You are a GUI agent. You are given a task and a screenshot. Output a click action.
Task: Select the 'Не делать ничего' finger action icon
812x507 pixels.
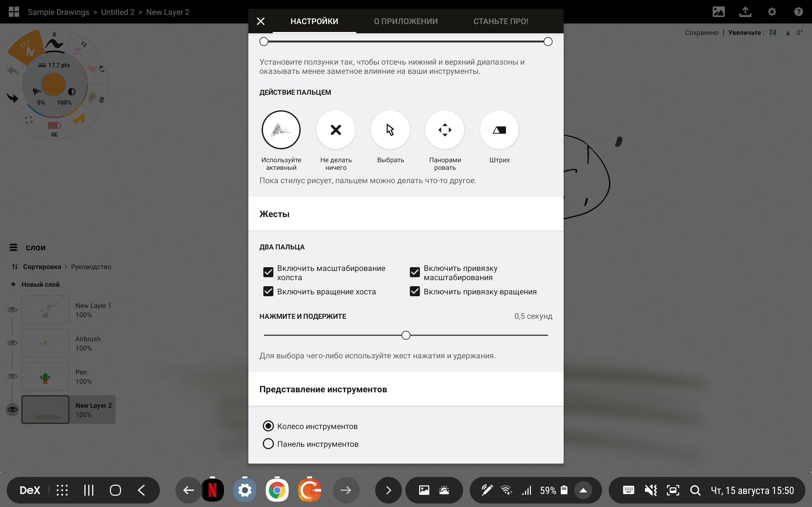pos(336,130)
